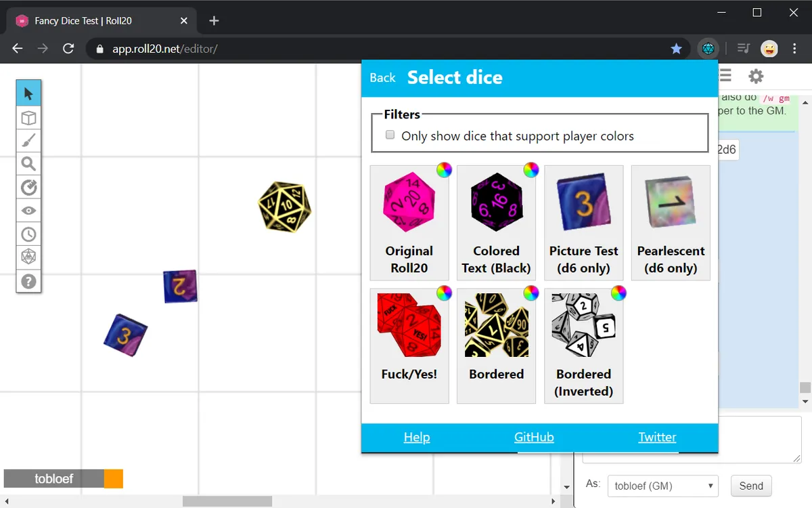Click the horizontal scrollbar thumb under the tabletop

coord(227,501)
